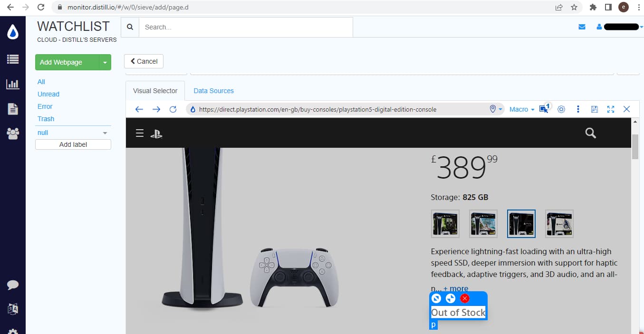Remove the Out of Stock selection via red X

click(464, 298)
